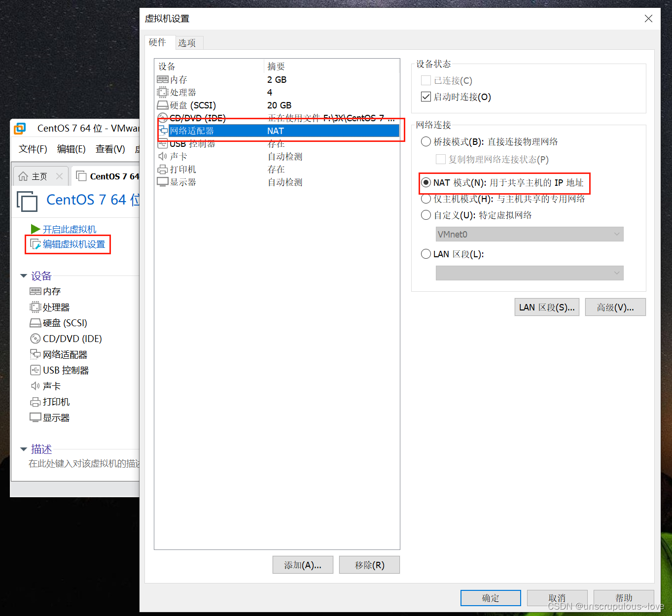Select the 声卡 row in device list
The width and height of the screenshot is (672, 616).
point(279,156)
